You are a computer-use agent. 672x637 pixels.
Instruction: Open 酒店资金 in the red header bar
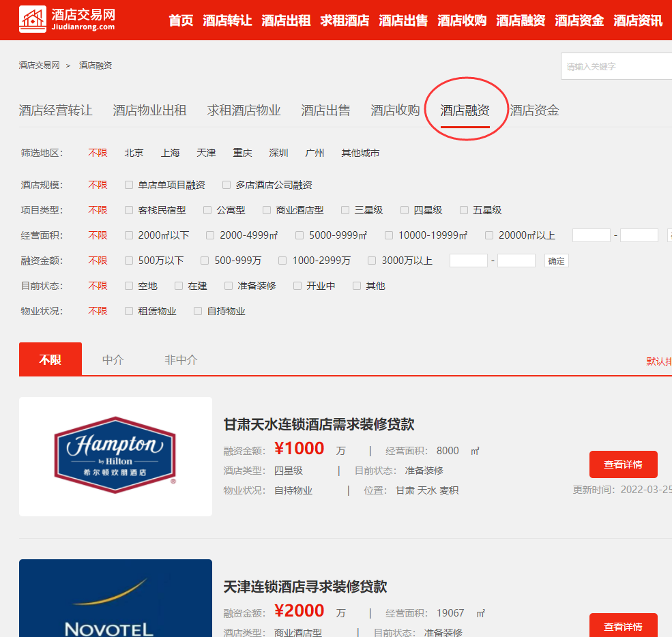pyautogui.click(x=579, y=20)
